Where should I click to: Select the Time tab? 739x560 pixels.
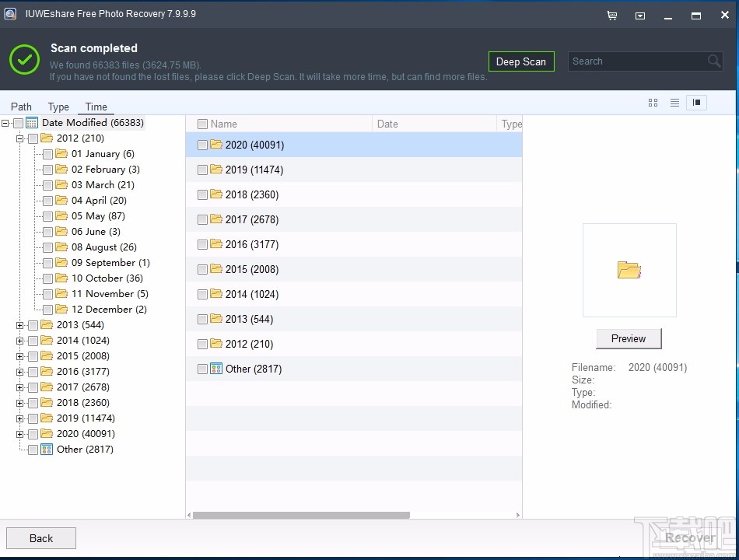click(96, 107)
